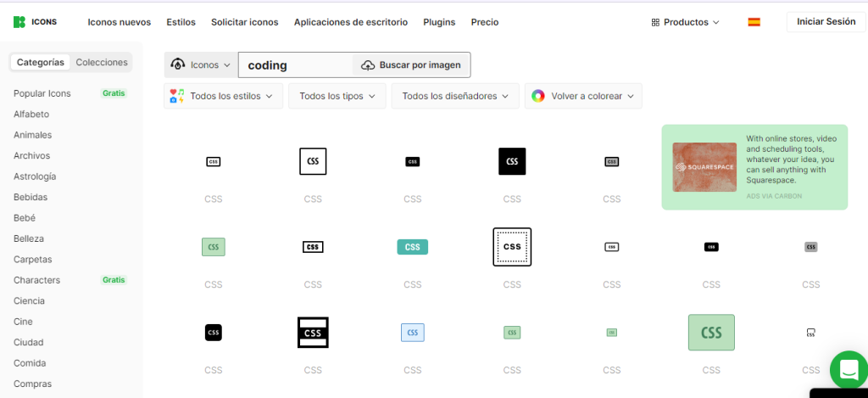Open the Iconos search type dropdown
The image size is (868, 398).
click(201, 64)
